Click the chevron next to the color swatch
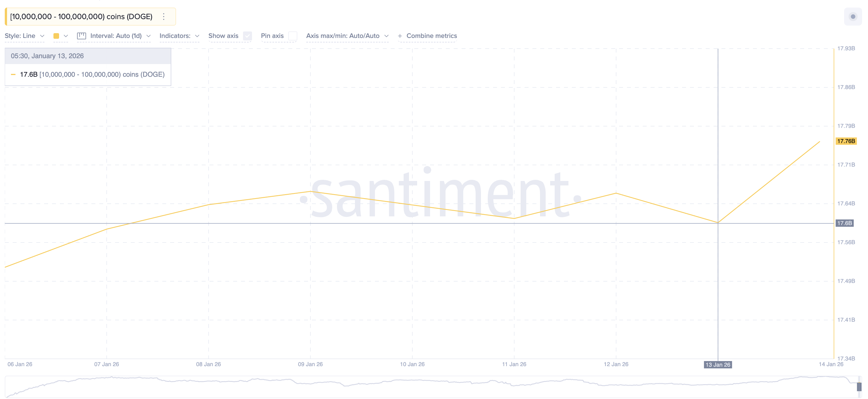The width and height of the screenshot is (868, 399). tap(66, 36)
